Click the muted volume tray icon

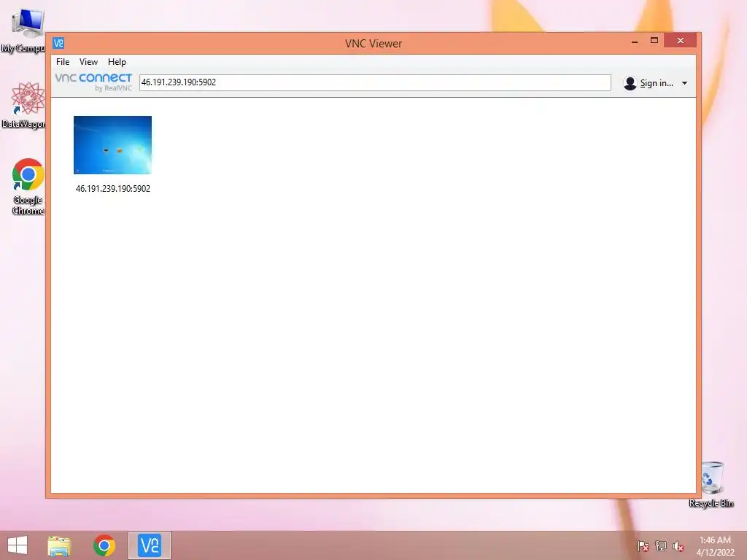(678, 546)
